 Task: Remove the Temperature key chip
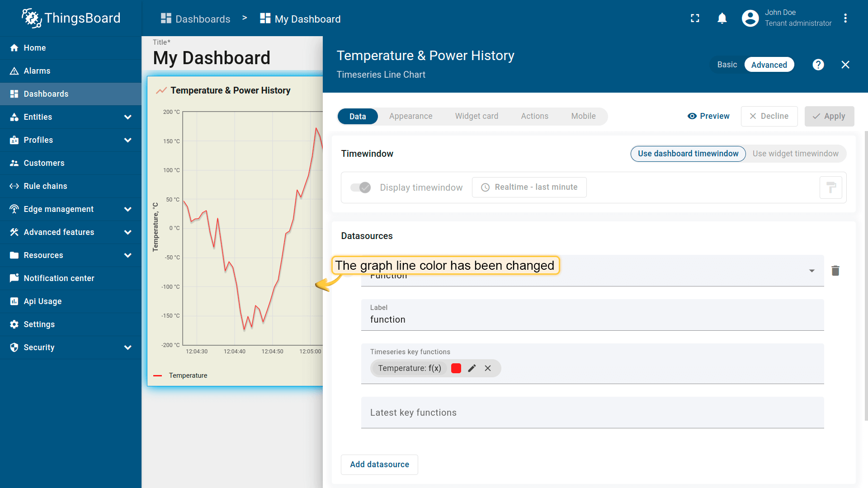(488, 368)
